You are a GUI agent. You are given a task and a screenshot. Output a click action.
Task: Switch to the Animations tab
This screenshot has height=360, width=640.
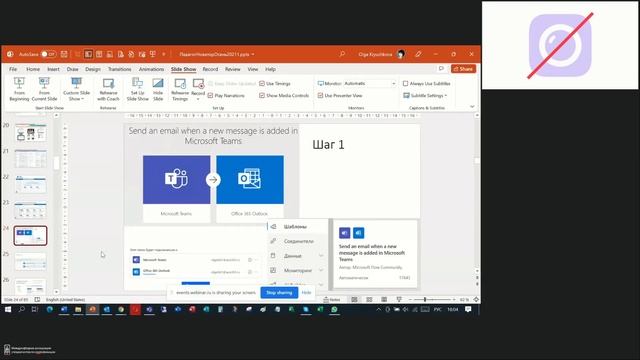[151, 69]
